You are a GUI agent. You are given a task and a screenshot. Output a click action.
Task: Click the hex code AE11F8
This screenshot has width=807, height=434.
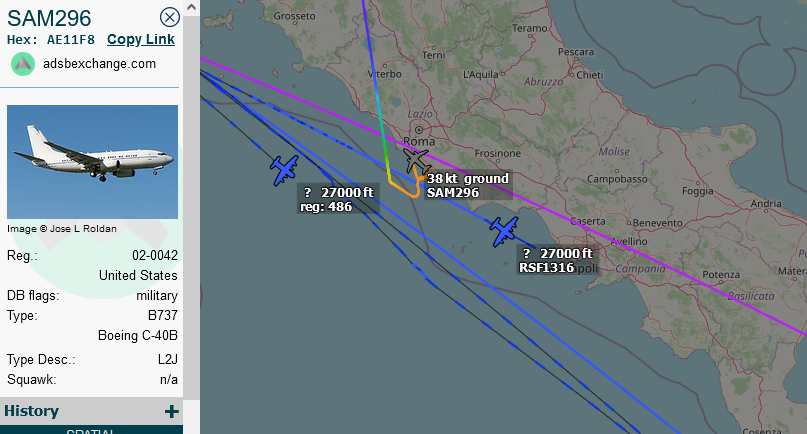71,40
